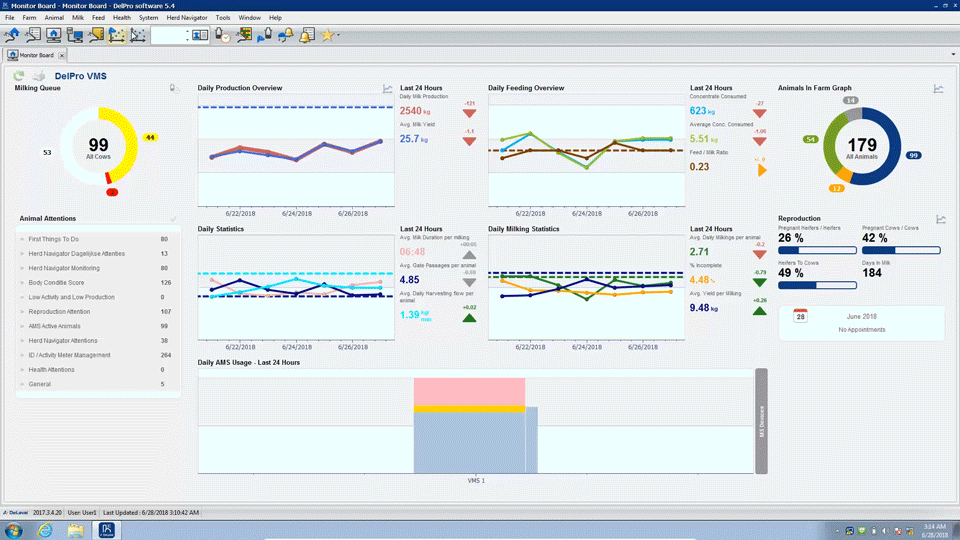
Task: Click the animal number input field in toolbar
Action: (x=169, y=35)
